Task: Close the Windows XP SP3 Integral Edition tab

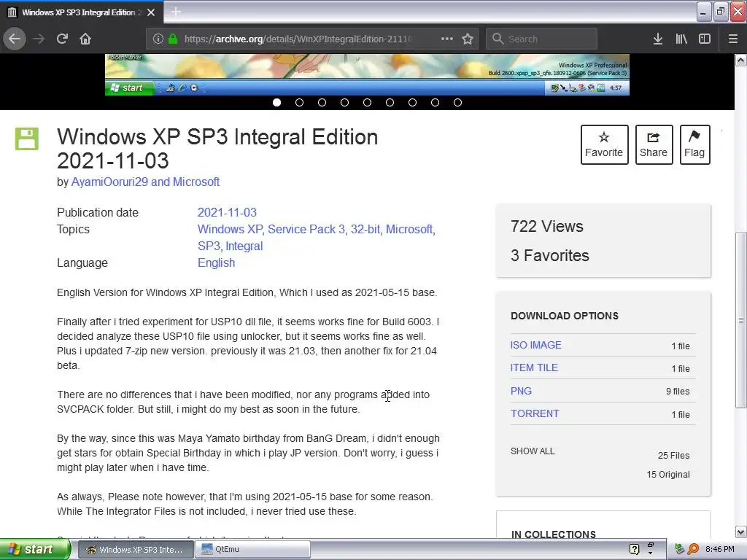Action: [151, 12]
